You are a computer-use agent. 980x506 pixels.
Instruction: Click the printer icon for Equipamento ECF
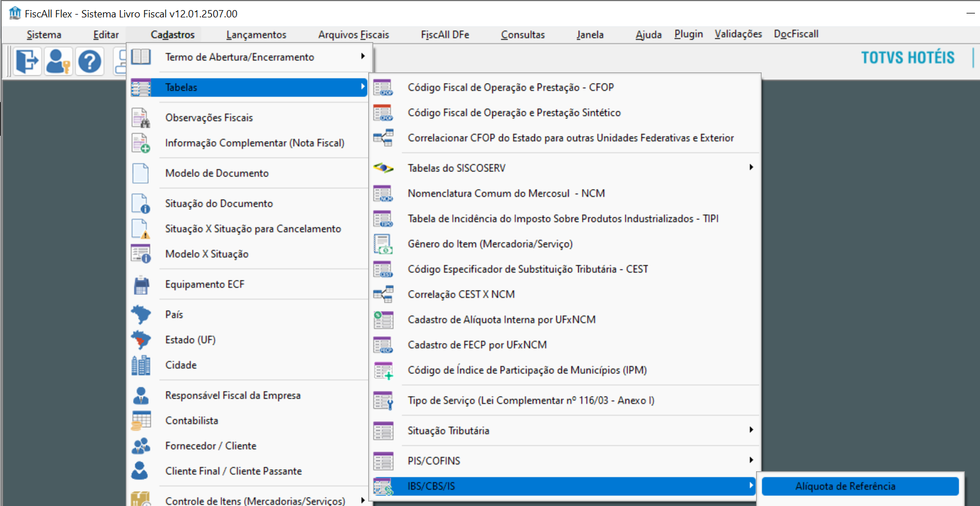tap(141, 285)
